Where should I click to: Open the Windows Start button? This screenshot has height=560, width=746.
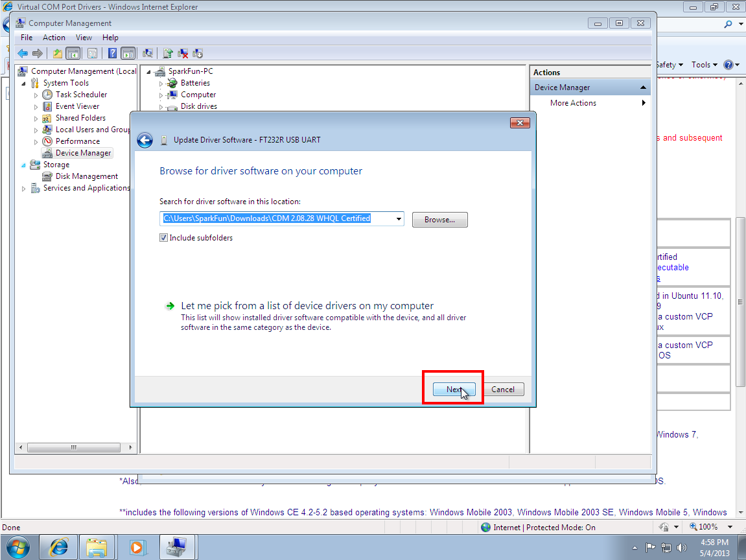tap(18, 547)
